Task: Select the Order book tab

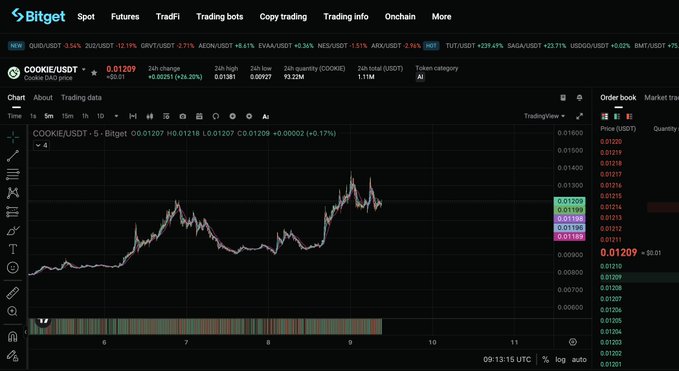Action: (x=618, y=98)
